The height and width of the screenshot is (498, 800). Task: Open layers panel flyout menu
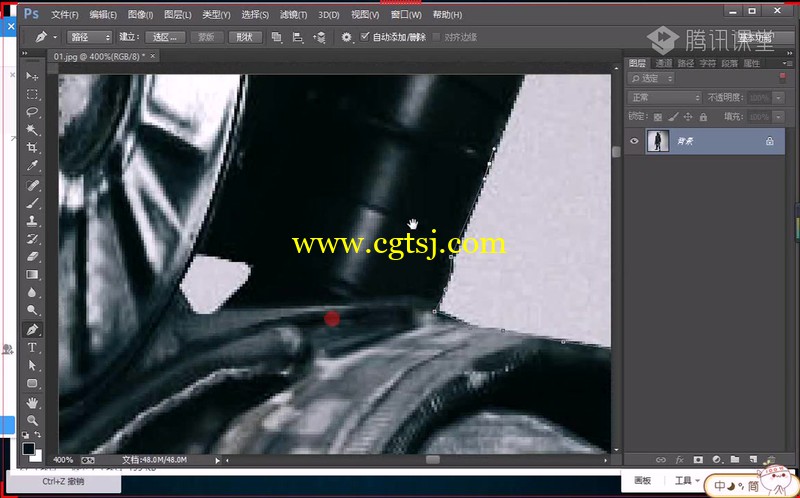point(786,63)
